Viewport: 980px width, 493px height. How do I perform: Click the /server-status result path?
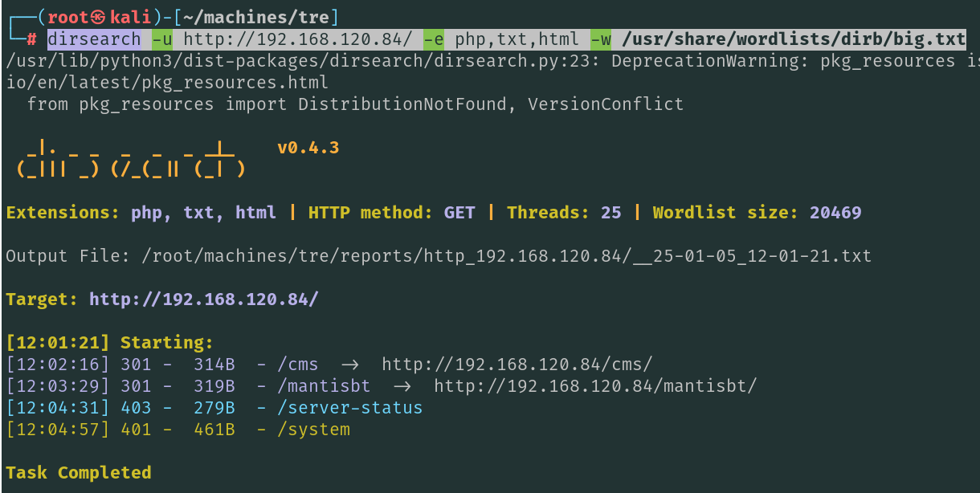350,408
